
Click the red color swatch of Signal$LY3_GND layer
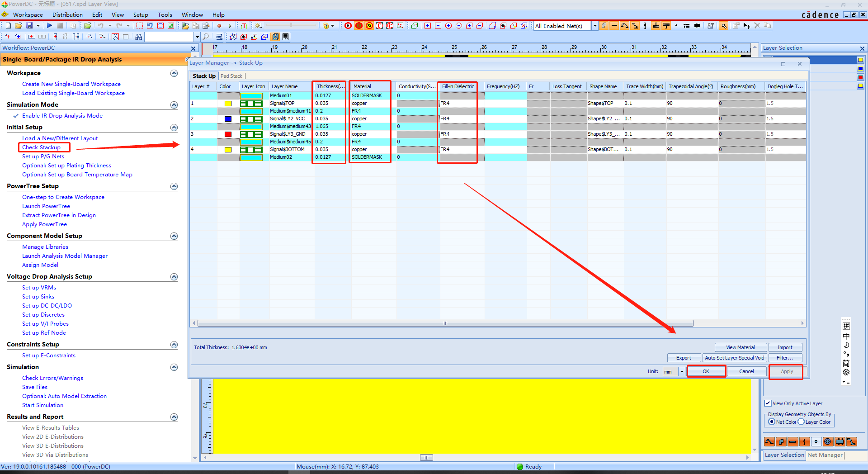(x=228, y=134)
